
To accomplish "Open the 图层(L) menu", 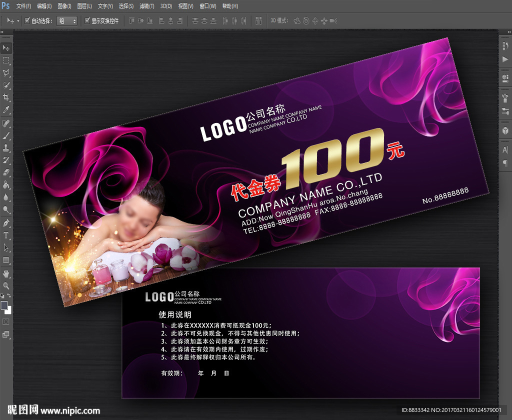I will click(x=84, y=6).
